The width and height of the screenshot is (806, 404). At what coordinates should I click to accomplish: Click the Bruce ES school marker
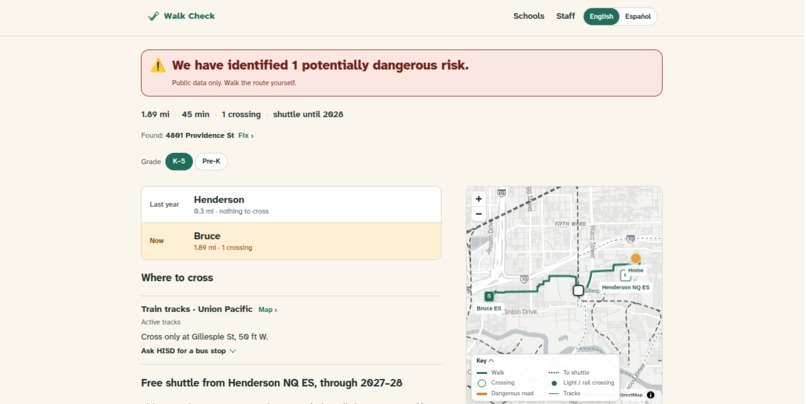489,296
